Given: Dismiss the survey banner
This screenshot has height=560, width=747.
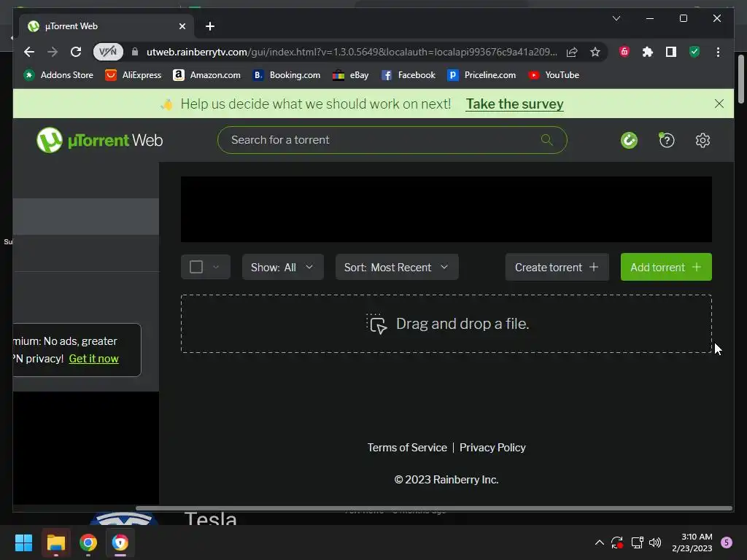Looking at the screenshot, I should tap(719, 104).
